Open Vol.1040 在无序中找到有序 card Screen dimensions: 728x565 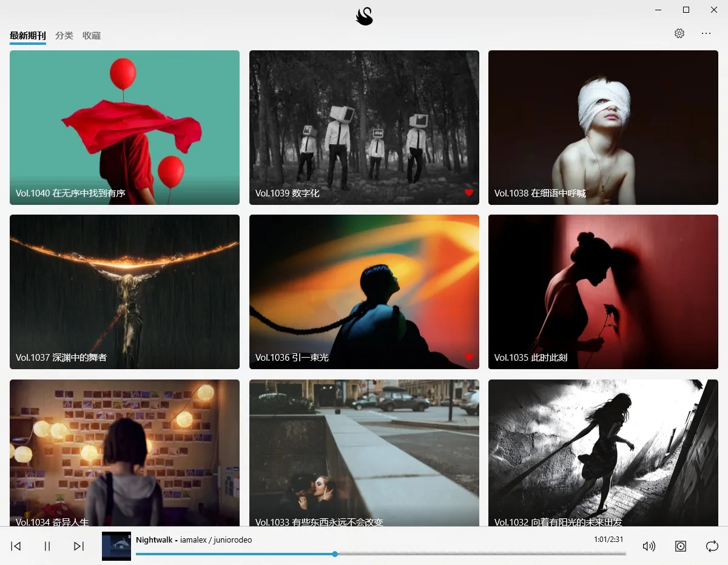point(125,127)
